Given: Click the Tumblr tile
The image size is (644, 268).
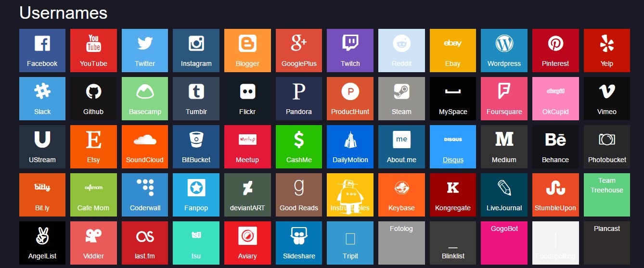Looking at the screenshot, I should click(x=196, y=99).
